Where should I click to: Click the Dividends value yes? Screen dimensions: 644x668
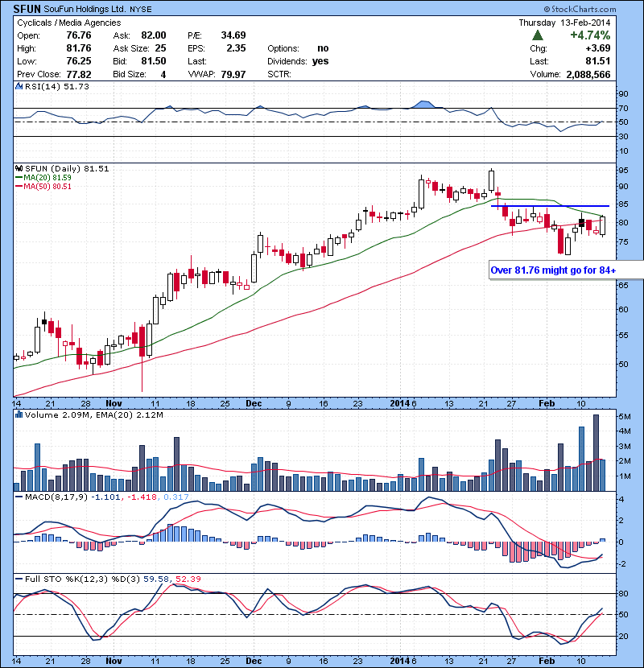320,61
